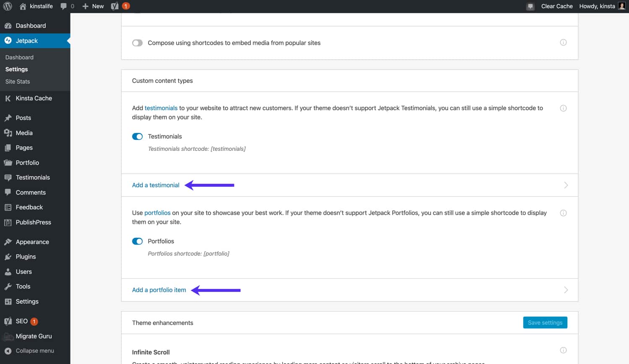Viewport: 629px width, 364px height.
Task: Enable shortcode embeds for media
Action: click(137, 43)
